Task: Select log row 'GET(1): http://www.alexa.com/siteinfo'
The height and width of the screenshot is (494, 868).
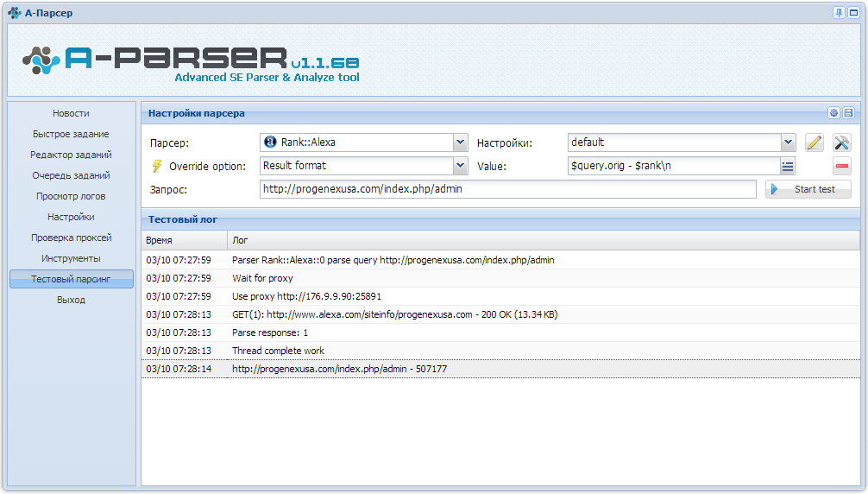Action: (501, 314)
